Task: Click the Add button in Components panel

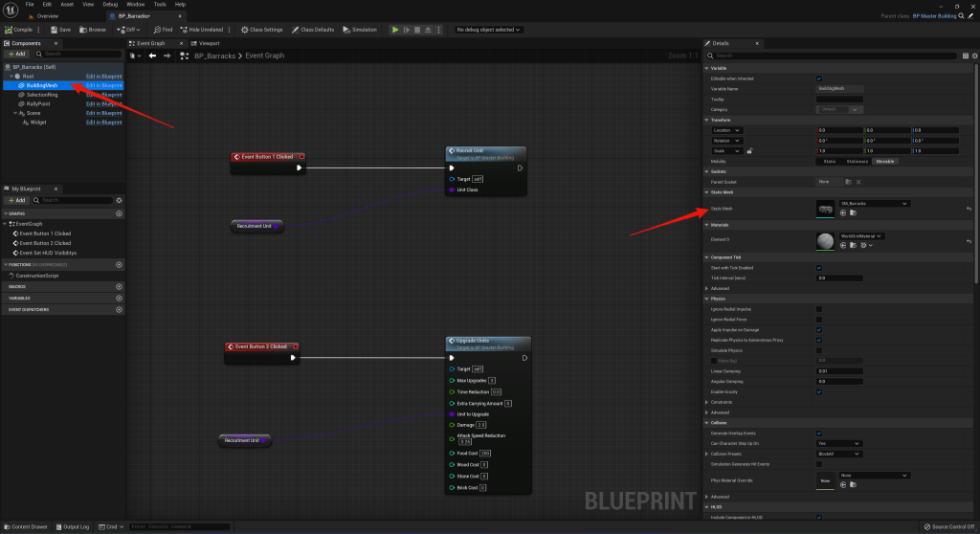Action: [18, 55]
